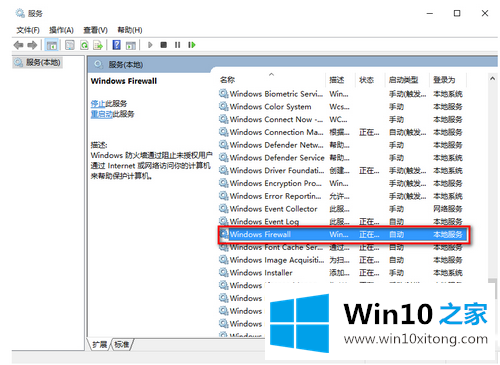This screenshot has width=500, height=365.
Task: Click gear icon beside Windows Event Collector
Action: click(x=223, y=208)
